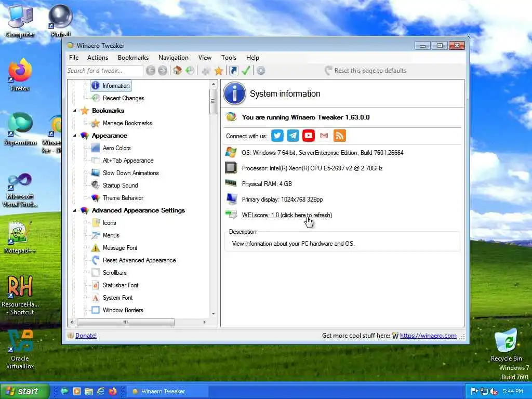This screenshot has width=532, height=399.
Task: Click tree horizontal scrollbar right arrow
Action: (204, 322)
